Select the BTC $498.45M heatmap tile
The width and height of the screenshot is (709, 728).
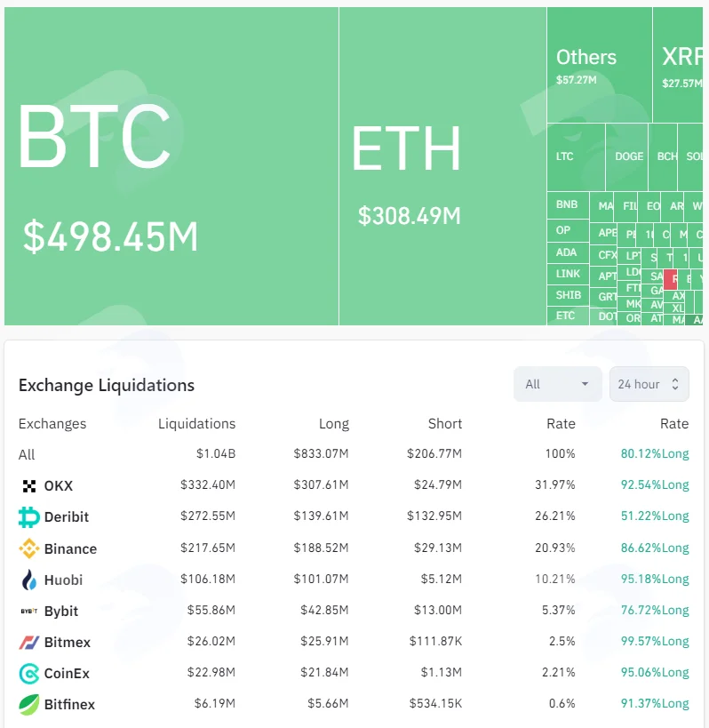tap(171, 165)
